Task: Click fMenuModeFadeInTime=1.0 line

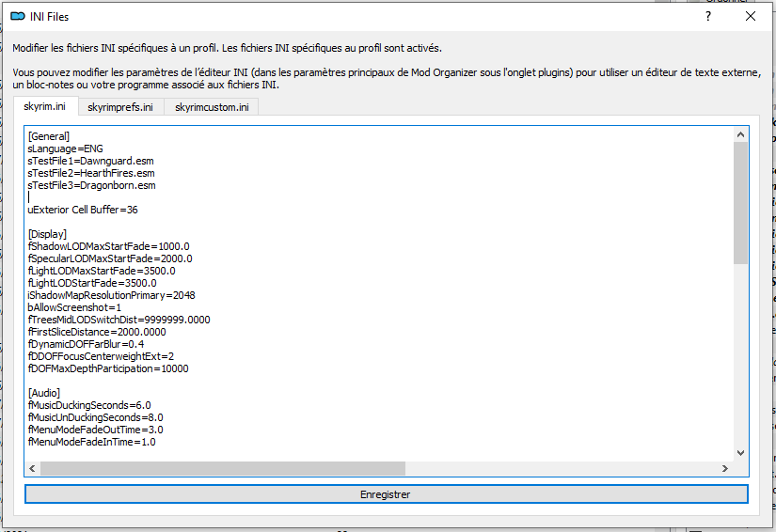Action: (91, 442)
